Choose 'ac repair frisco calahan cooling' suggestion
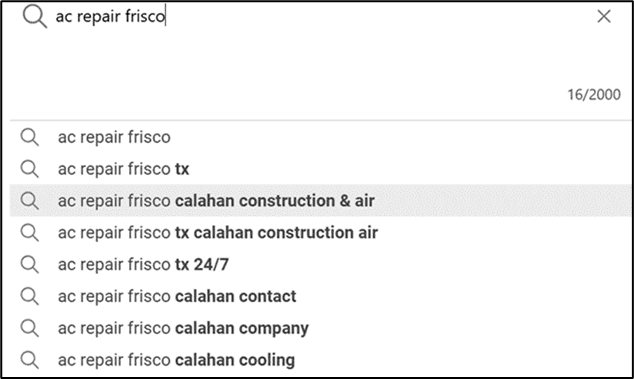The height and width of the screenshot is (379, 634). [x=321, y=360]
